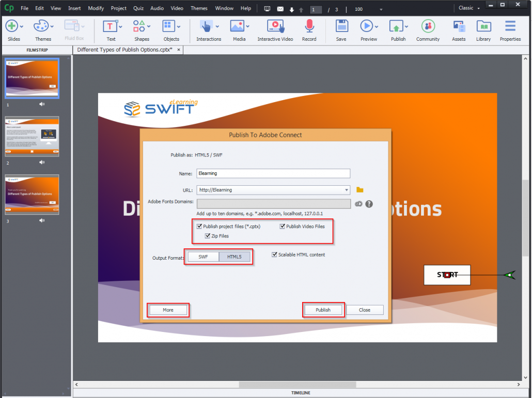Select the SWF output format
This screenshot has width=532, height=398.
(x=203, y=257)
